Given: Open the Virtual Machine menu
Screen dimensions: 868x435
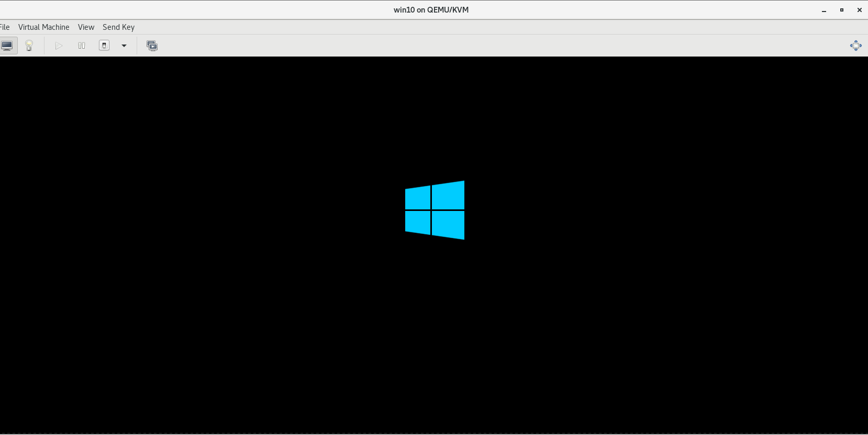Looking at the screenshot, I should [x=44, y=27].
